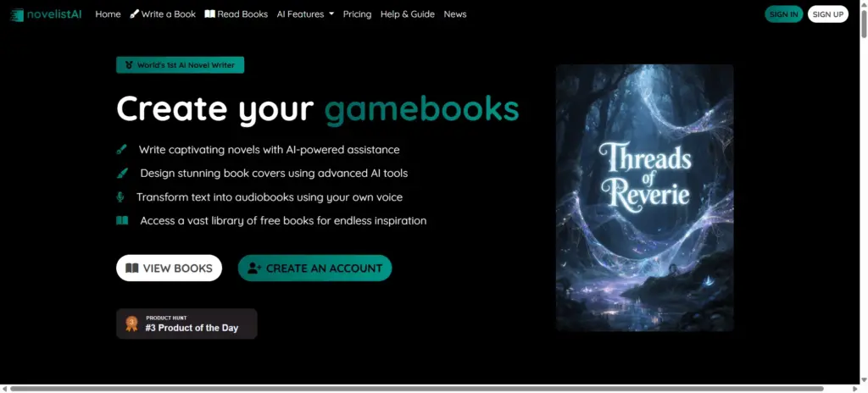Click the horizontal scrollbar thumb

tap(417, 389)
